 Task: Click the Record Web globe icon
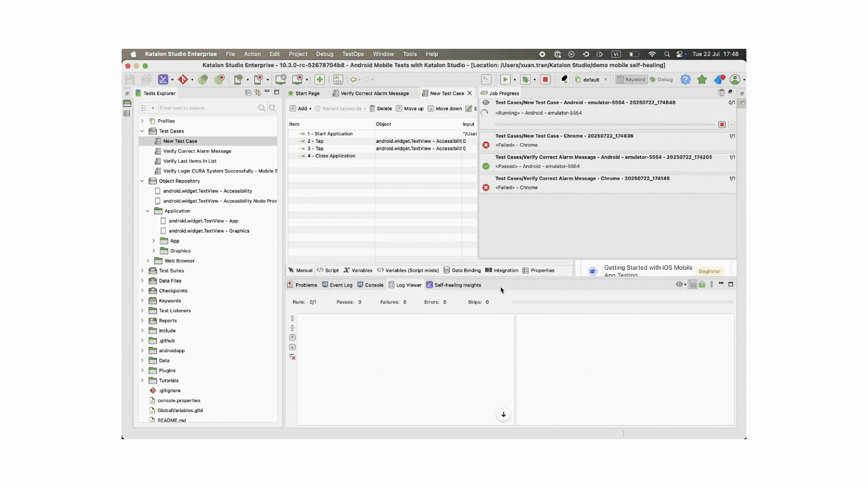point(219,80)
